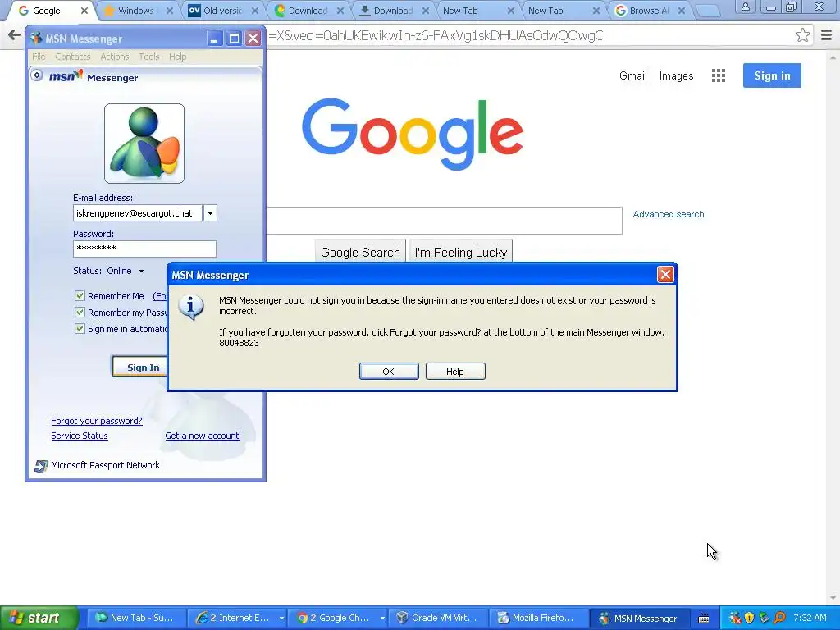Click Help in the error dialog
Image resolution: width=840 pixels, height=630 pixels.
click(455, 372)
